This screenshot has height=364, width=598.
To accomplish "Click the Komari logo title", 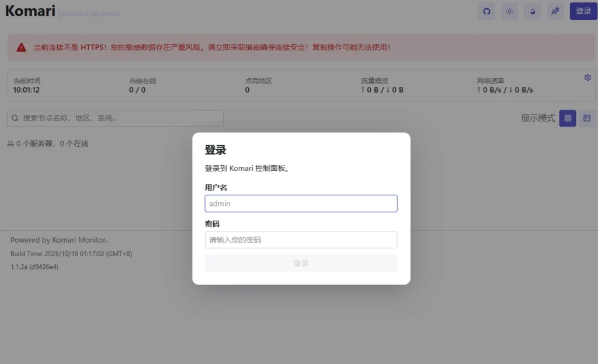I will [x=30, y=11].
